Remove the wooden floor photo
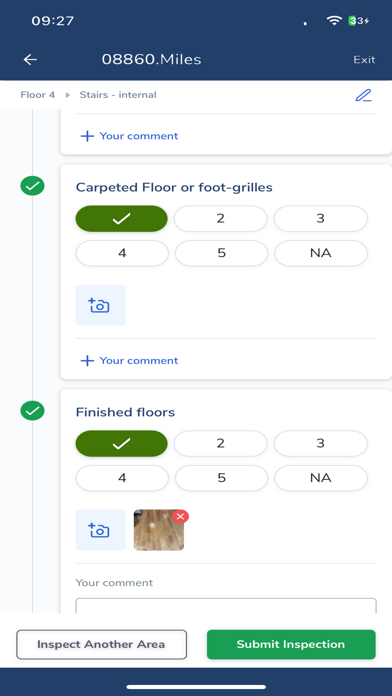Image resolution: width=392 pixels, height=696 pixels. 180,517
